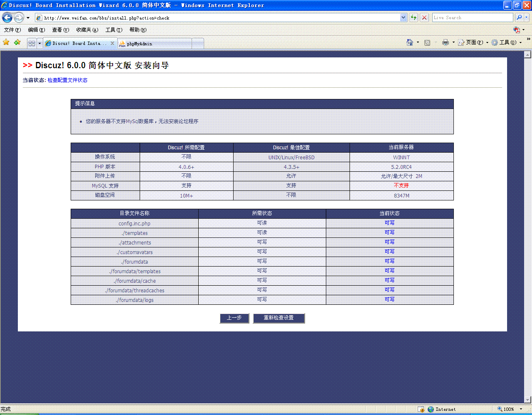
Task: Click the ./forumdata/logs directory name
Action: (x=135, y=300)
